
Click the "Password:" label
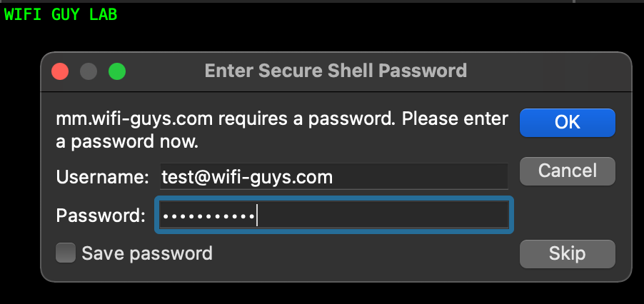[x=101, y=216]
